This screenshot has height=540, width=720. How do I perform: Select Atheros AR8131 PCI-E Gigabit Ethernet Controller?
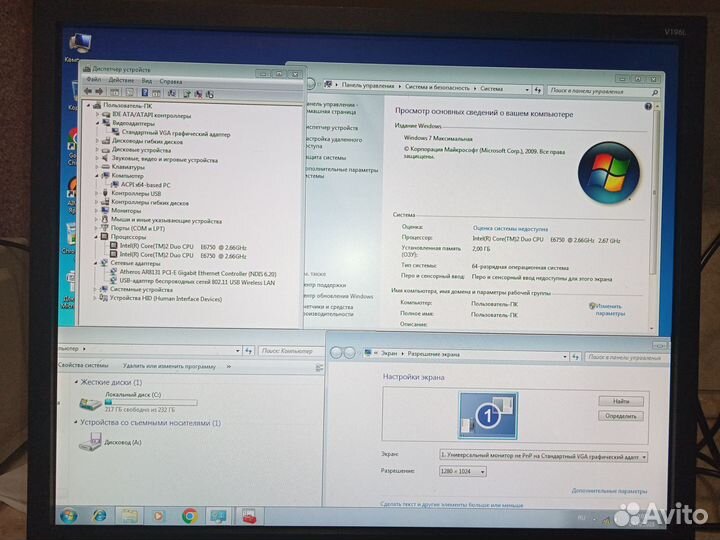(198, 273)
